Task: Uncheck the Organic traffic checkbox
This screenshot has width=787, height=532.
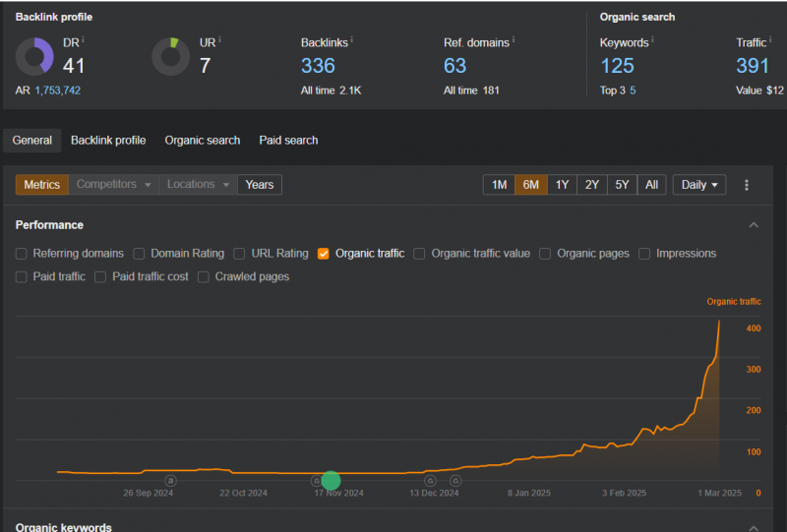Action: click(324, 254)
